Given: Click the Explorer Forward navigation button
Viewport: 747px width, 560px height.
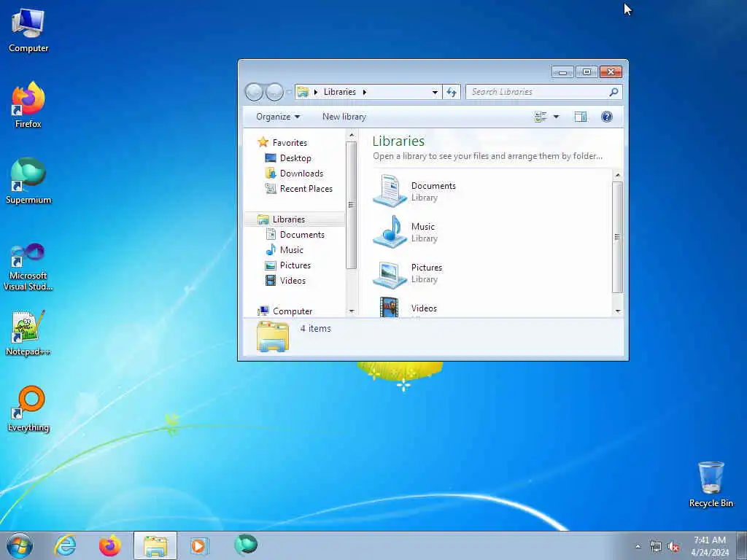Looking at the screenshot, I should (274, 92).
